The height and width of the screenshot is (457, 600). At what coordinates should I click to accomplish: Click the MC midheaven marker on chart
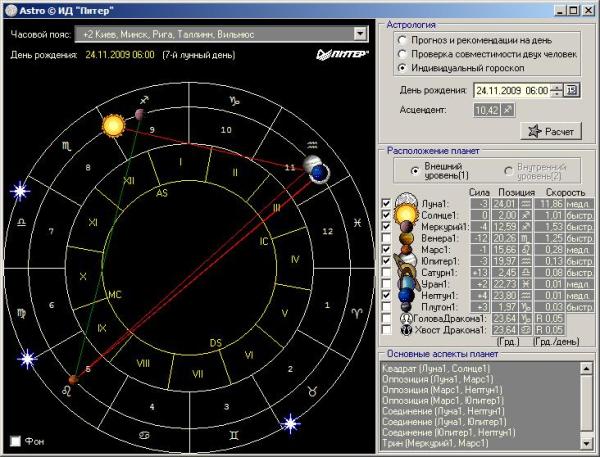[x=115, y=294]
